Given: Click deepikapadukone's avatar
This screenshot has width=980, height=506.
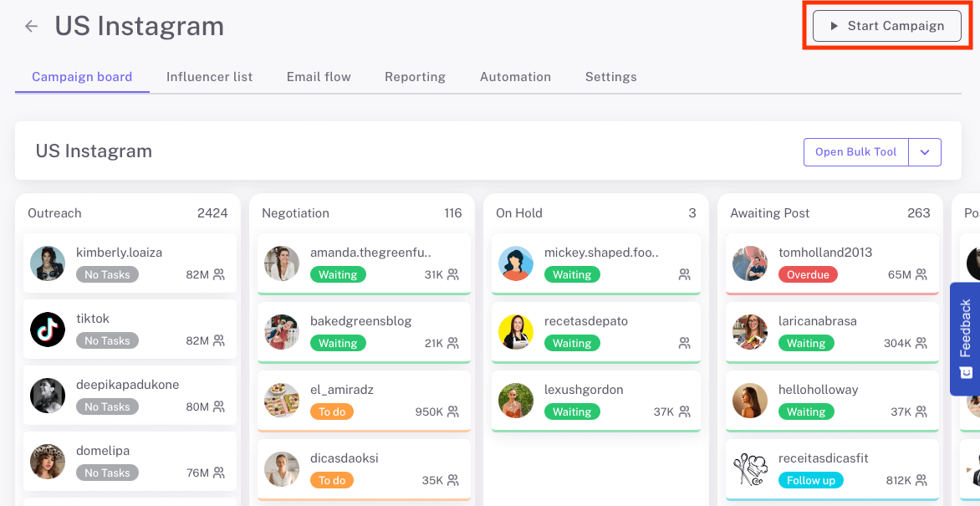Looking at the screenshot, I should (48, 396).
